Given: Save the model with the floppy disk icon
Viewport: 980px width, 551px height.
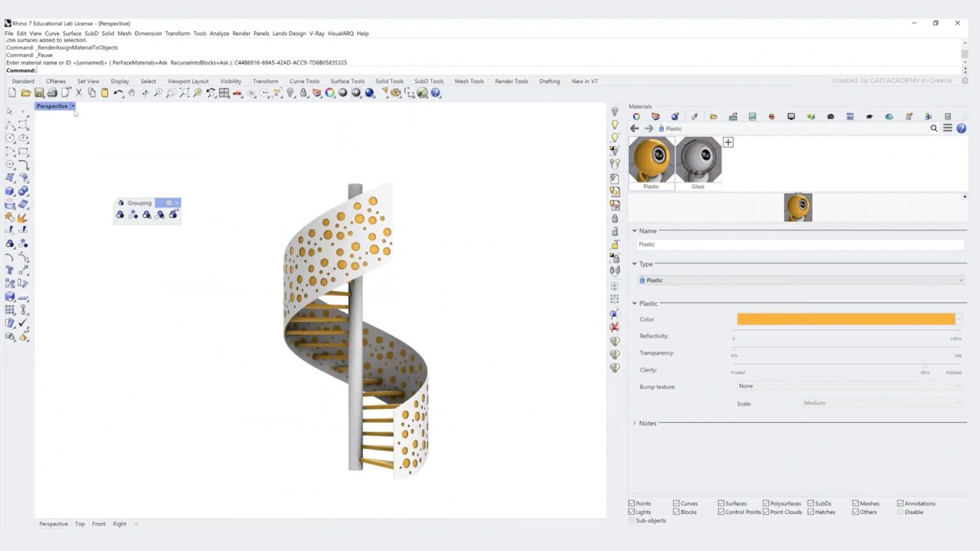Looking at the screenshot, I should [x=39, y=93].
